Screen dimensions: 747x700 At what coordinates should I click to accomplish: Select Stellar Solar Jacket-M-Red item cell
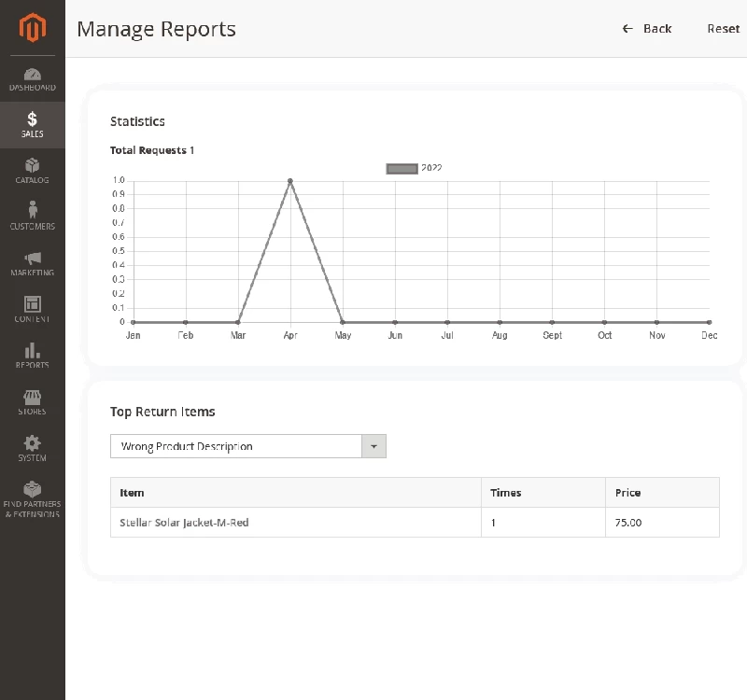tap(296, 523)
